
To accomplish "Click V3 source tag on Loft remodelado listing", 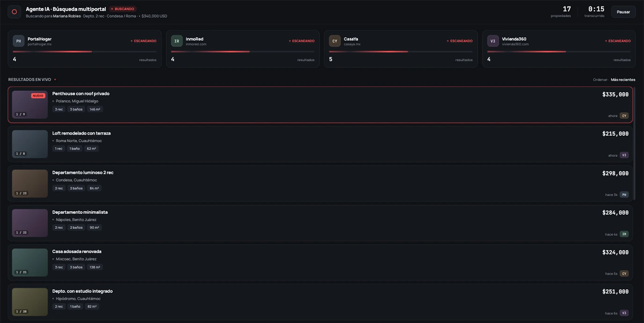I will [624, 155].
